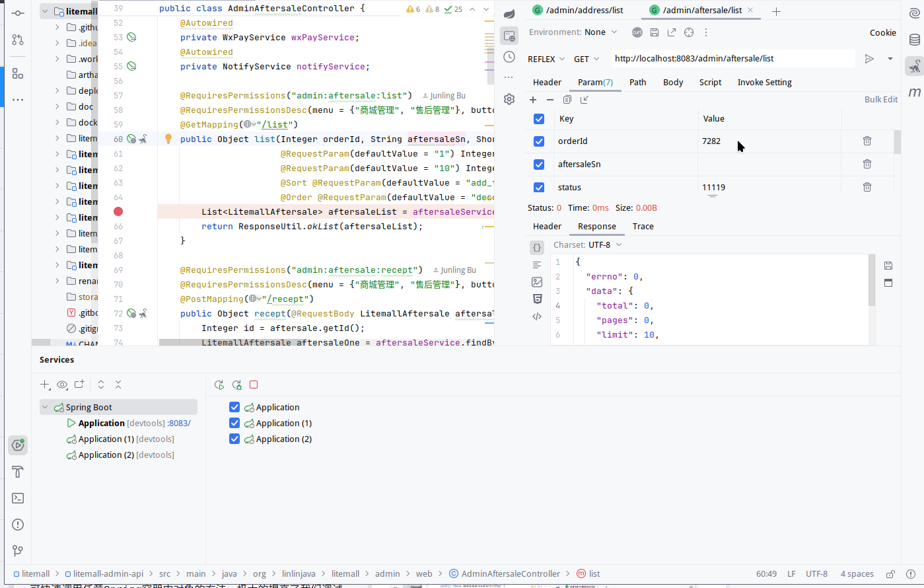Screen dimensions: 924x588
Task: Click the Spring leaf icon in sidebar
Action: click(x=509, y=14)
